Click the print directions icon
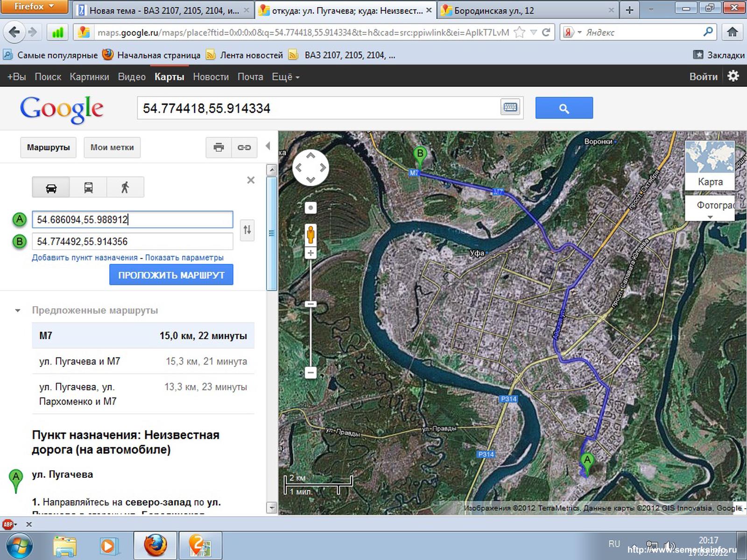The width and height of the screenshot is (747, 560). 218,147
